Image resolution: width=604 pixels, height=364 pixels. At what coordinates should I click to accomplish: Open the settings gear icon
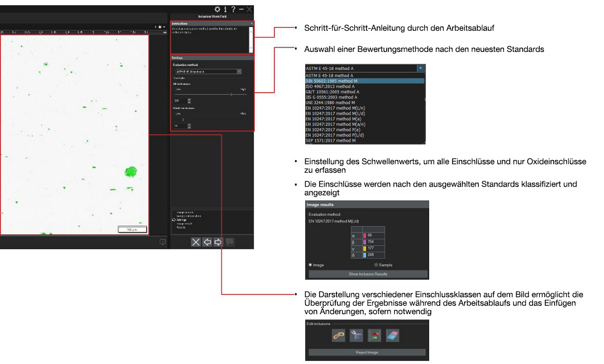[x=217, y=9]
